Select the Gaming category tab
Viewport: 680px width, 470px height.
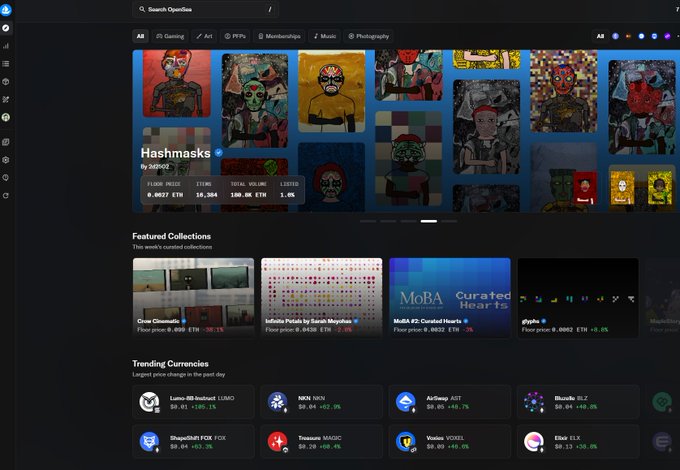pyautogui.click(x=170, y=36)
